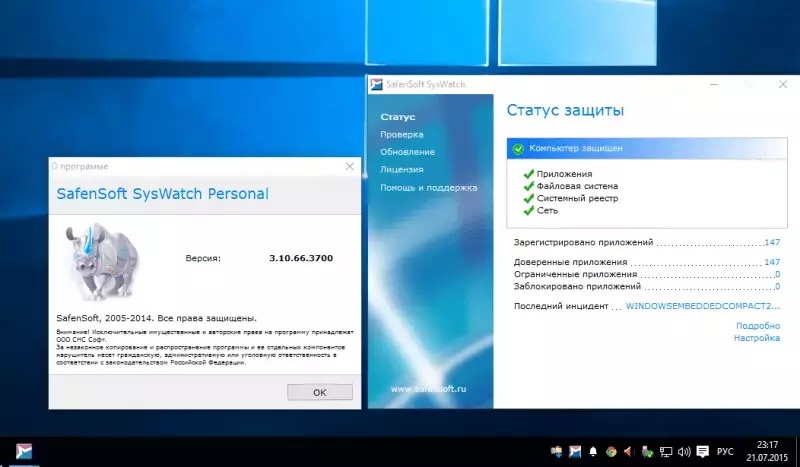The image size is (800, 467).
Task: Visit www.safensoft.ru link in sidebar
Action: tap(429, 388)
